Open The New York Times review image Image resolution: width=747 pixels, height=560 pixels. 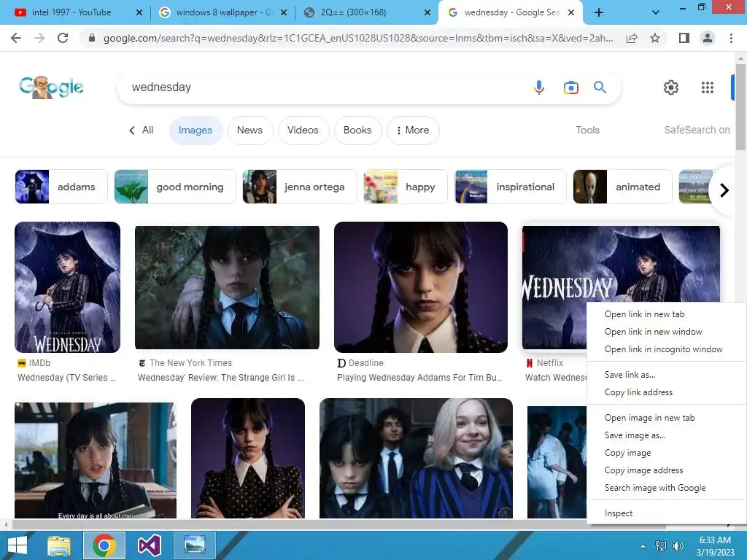228,287
